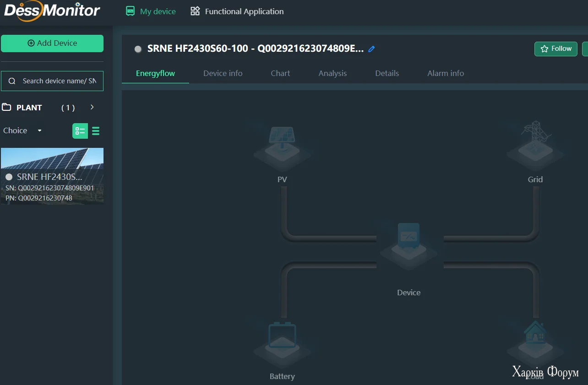This screenshot has width=588, height=385.
Task: Switch to the Chart tab
Action: pyautogui.click(x=280, y=73)
